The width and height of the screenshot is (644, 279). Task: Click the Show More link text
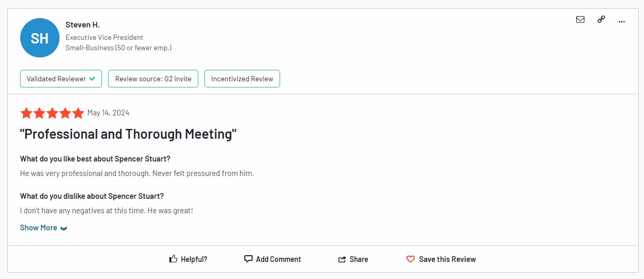(x=38, y=228)
